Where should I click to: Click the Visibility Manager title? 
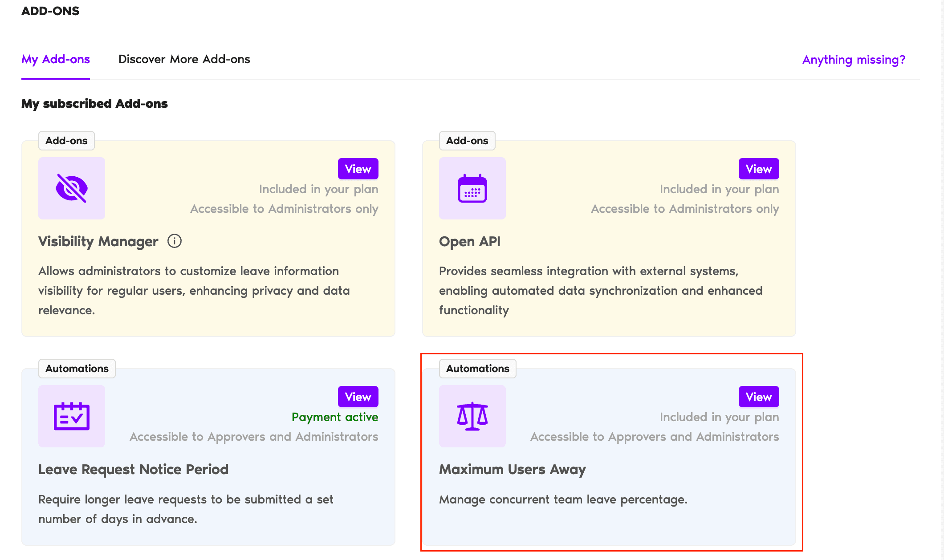[x=98, y=241]
